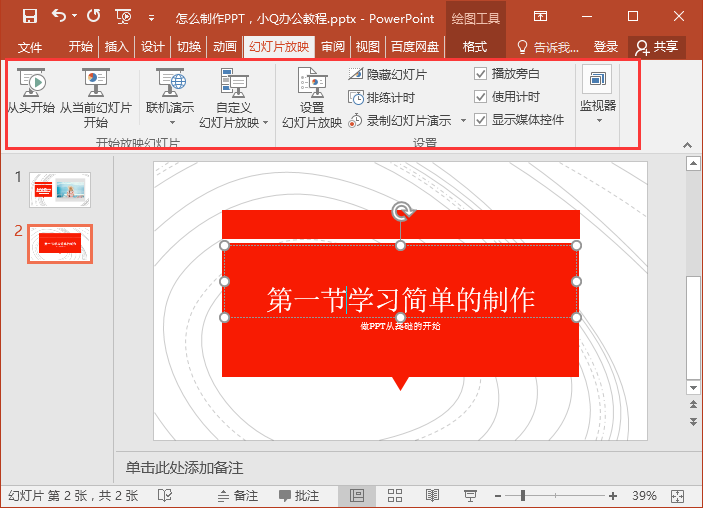Go to next slide with double-down arrow
The width and height of the screenshot is (703, 508).
(x=693, y=421)
